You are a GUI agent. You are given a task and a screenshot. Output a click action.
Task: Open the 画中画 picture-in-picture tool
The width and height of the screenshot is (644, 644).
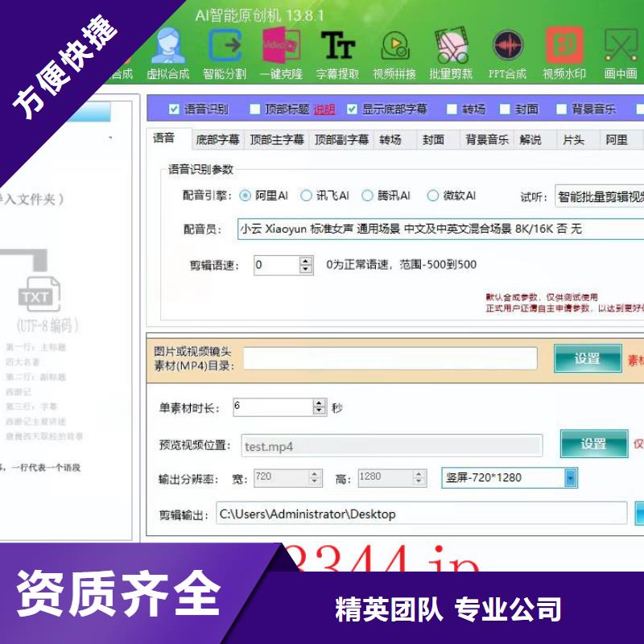pyautogui.click(x=621, y=53)
